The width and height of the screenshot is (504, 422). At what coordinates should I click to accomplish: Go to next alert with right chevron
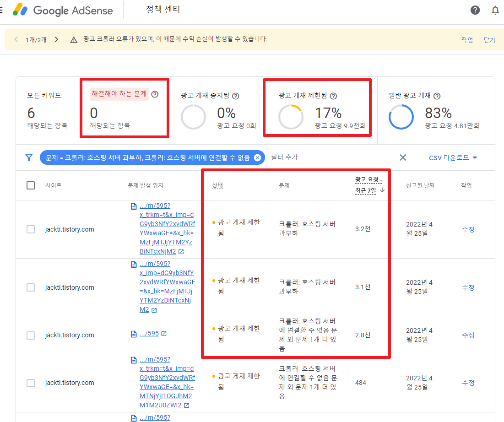click(x=57, y=39)
